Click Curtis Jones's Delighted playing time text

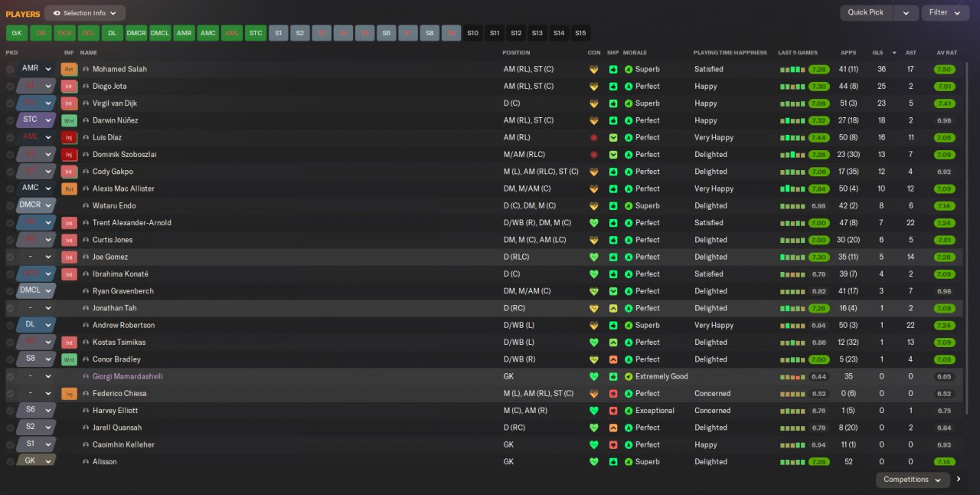pos(710,240)
